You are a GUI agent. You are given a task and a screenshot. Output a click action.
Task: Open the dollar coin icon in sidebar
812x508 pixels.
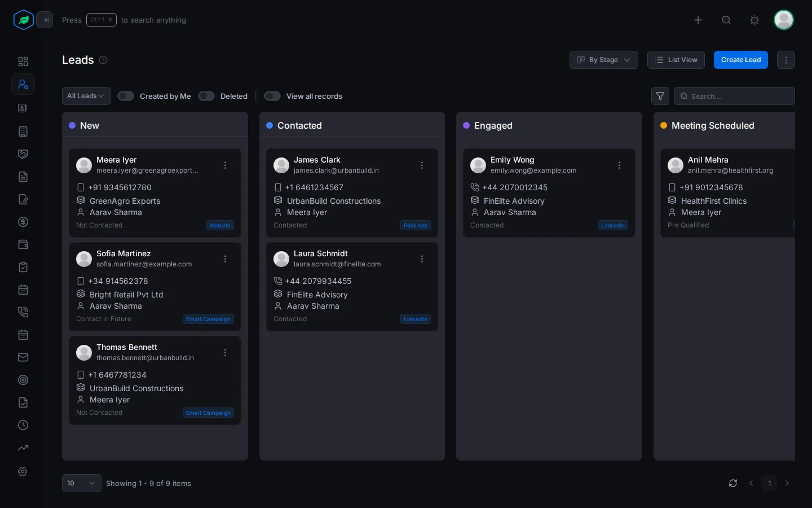pyautogui.click(x=23, y=222)
